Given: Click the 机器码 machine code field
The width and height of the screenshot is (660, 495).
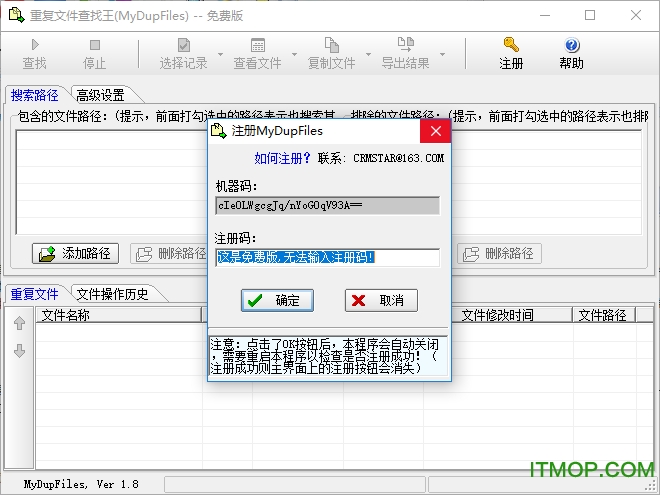Looking at the screenshot, I should pos(327,205).
